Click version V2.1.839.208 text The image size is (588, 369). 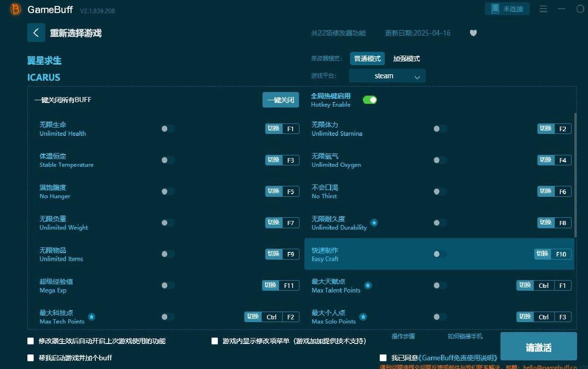98,10
